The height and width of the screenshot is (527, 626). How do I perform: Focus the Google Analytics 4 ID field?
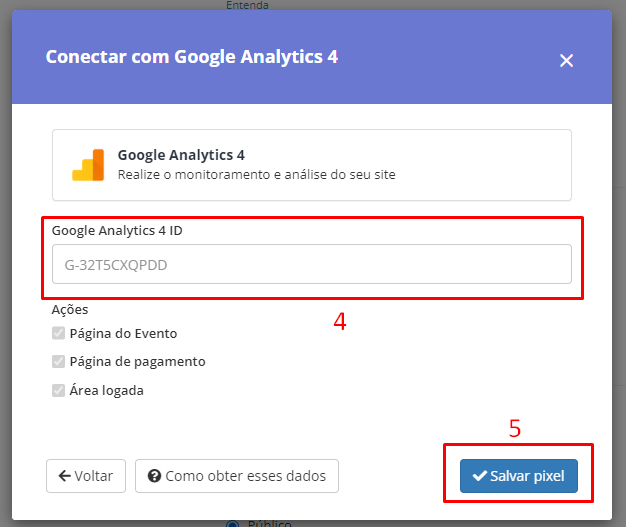click(x=312, y=264)
